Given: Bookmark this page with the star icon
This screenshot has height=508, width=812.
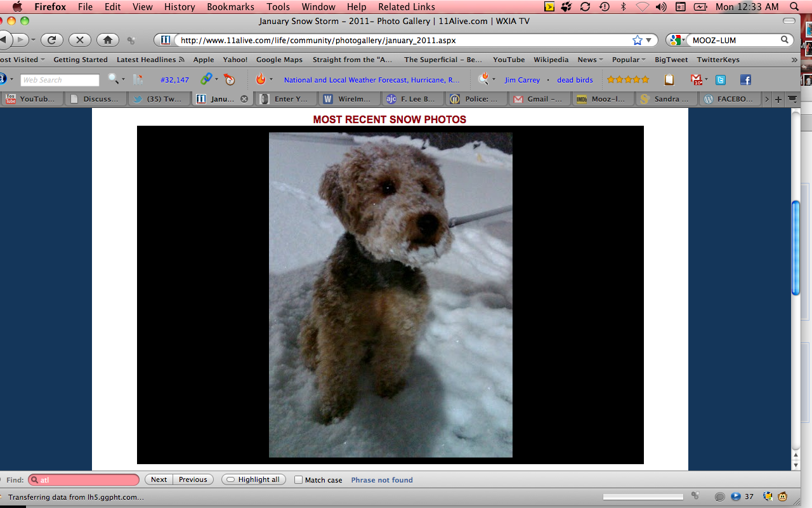Looking at the screenshot, I should point(638,40).
